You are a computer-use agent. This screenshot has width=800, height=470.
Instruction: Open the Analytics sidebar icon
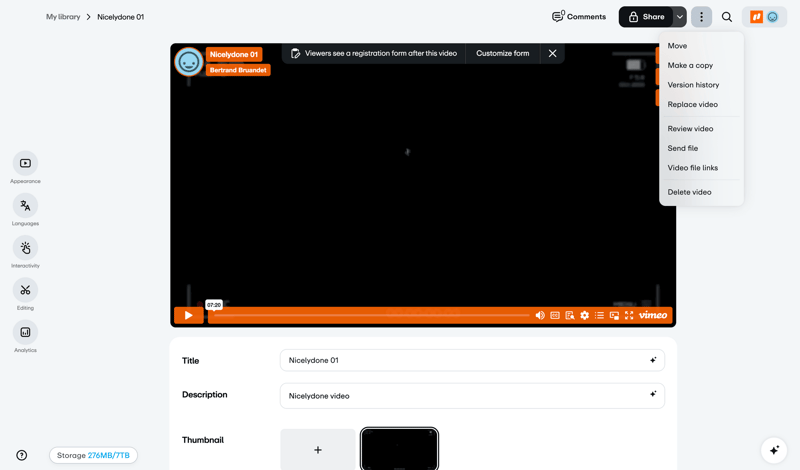tap(25, 332)
